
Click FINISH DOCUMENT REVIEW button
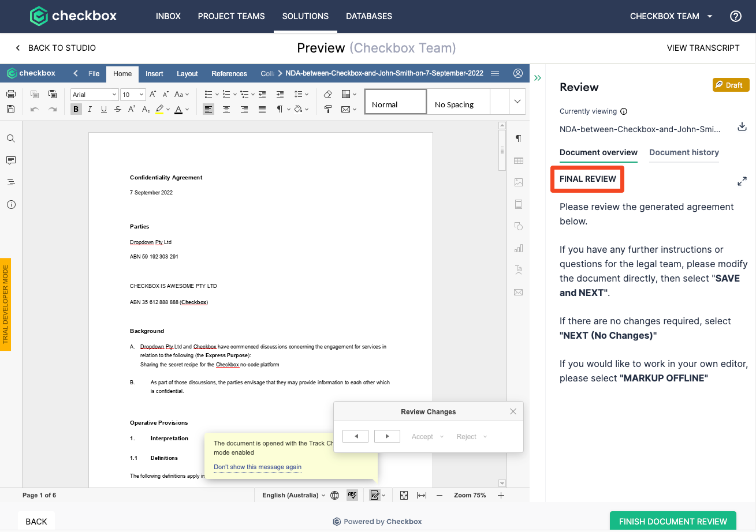[x=673, y=522]
